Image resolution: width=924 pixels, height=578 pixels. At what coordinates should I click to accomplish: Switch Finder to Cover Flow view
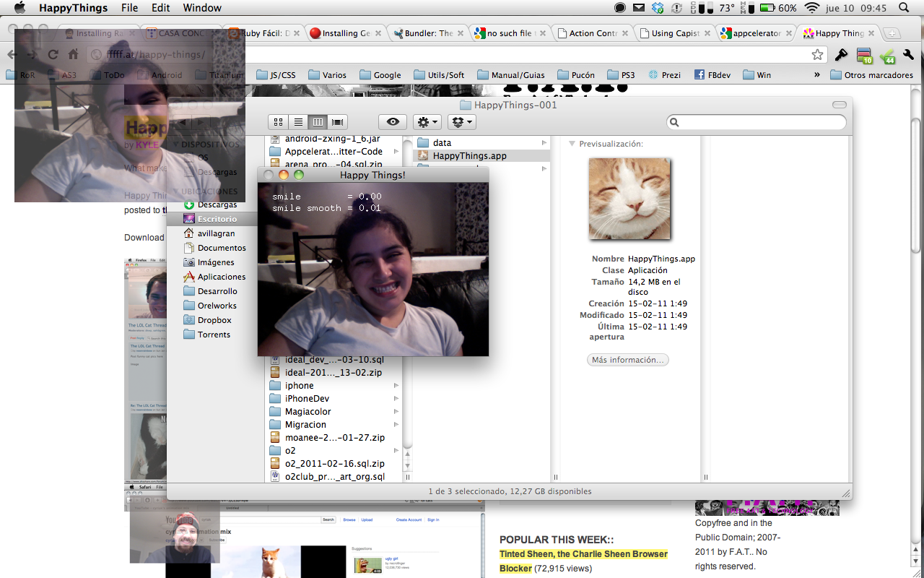tap(337, 122)
